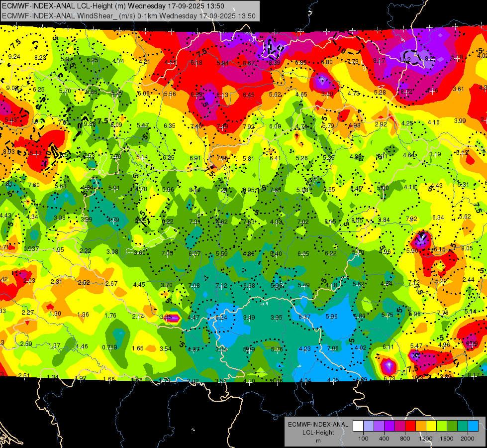Click the map value '6.24'
The width and height of the screenshot is (487, 448).
[x=221, y=318]
